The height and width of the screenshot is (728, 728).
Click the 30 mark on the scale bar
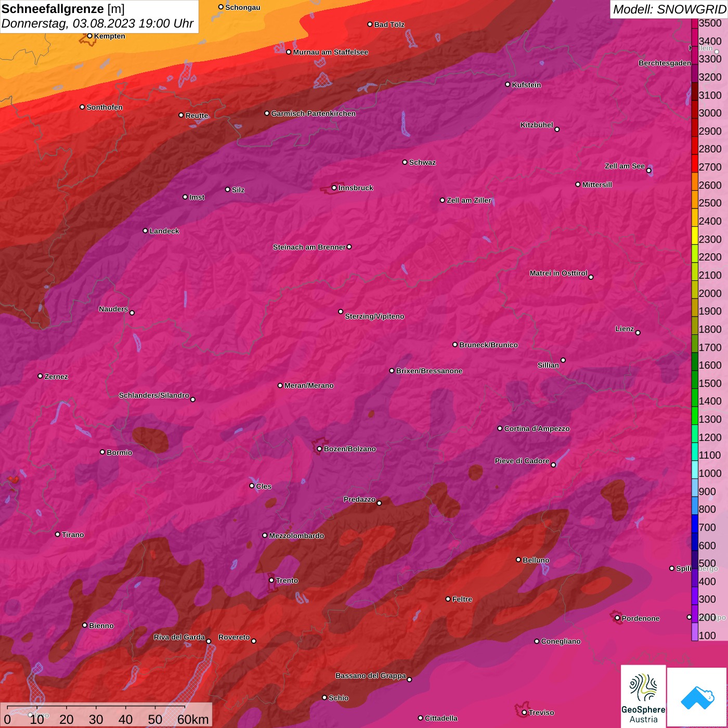point(96,719)
